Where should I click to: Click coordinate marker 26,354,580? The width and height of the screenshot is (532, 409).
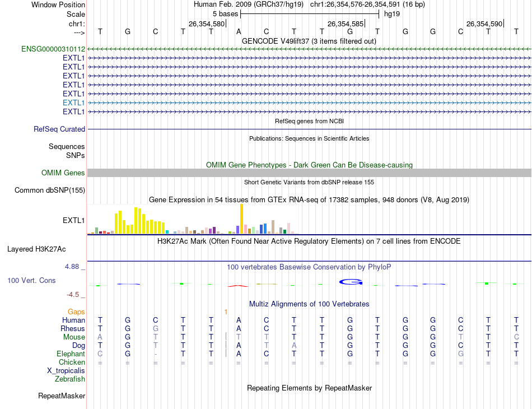click(207, 24)
